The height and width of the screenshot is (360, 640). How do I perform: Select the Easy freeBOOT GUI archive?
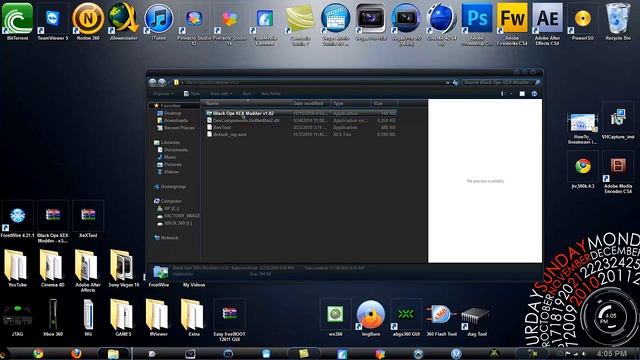pos(229,320)
